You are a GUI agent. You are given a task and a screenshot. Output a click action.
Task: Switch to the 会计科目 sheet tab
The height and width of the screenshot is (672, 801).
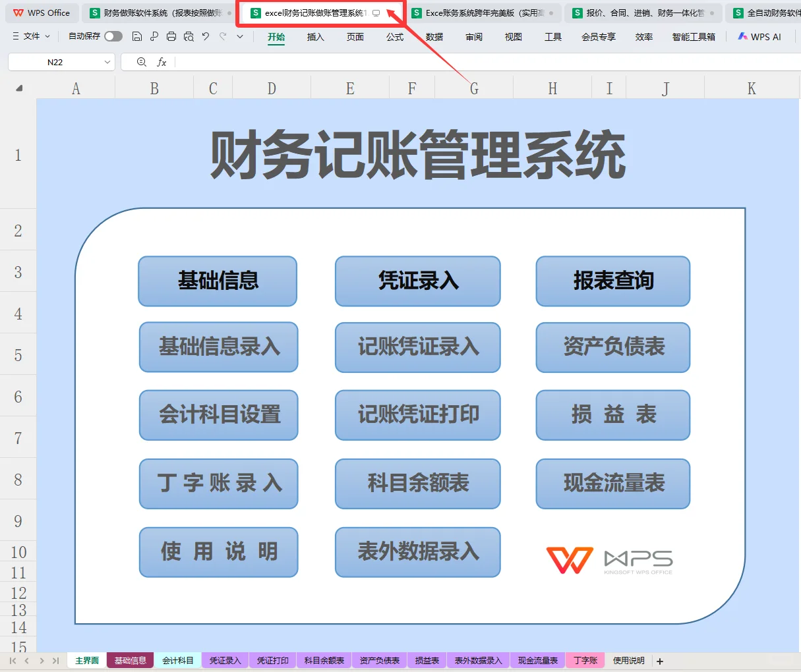pos(178,660)
